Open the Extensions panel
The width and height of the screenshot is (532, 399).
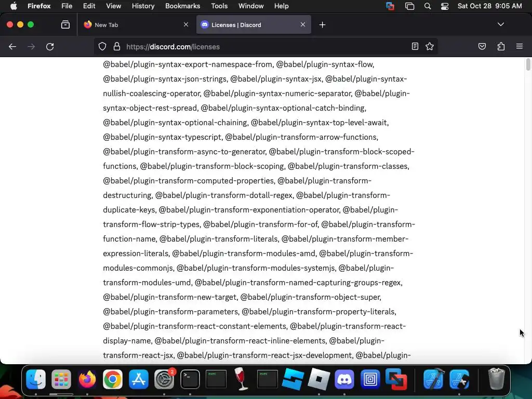click(501, 46)
